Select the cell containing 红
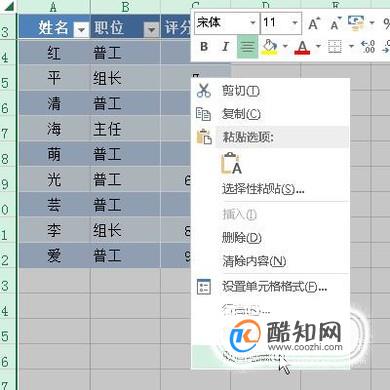Viewport: 390px width, 390px height. pyautogui.click(x=54, y=53)
